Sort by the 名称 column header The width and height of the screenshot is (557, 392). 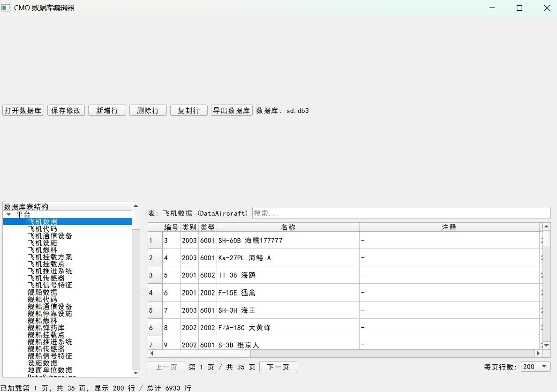point(288,227)
